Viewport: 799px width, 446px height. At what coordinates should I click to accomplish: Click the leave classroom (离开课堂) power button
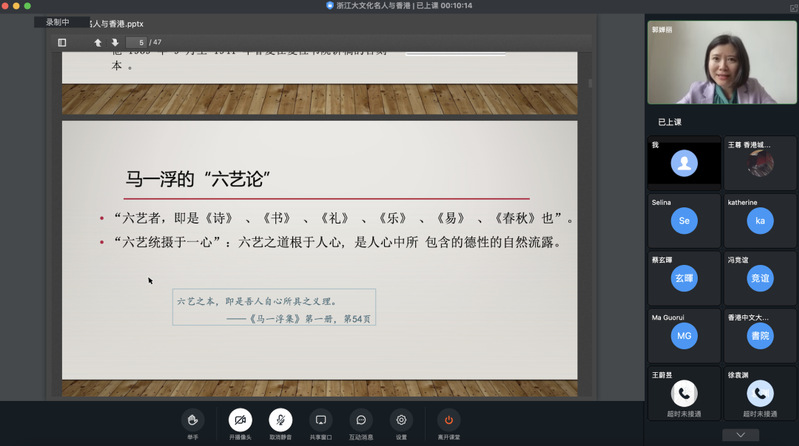pyautogui.click(x=448, y=420)
